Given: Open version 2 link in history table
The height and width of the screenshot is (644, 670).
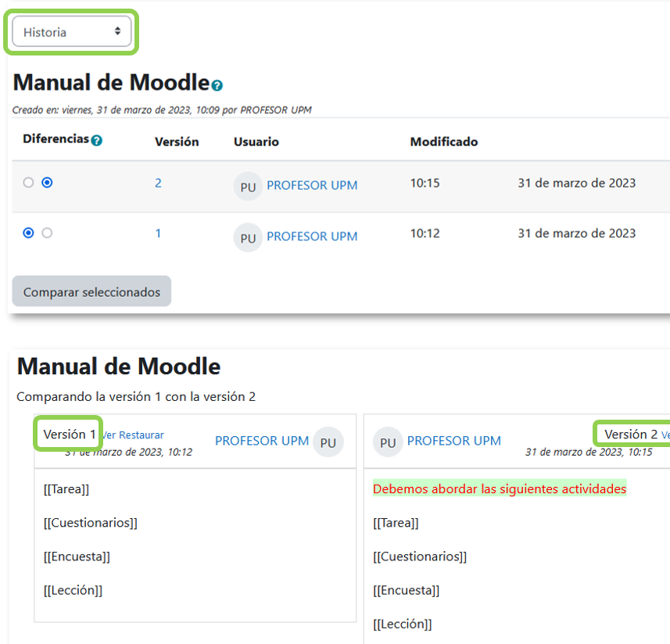Looking at the screenshot, I should 158,183.
